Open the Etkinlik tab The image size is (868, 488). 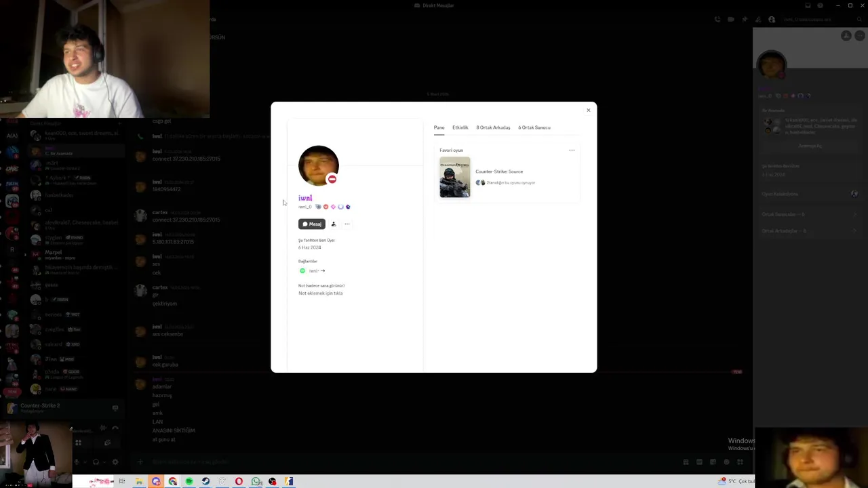460,127
